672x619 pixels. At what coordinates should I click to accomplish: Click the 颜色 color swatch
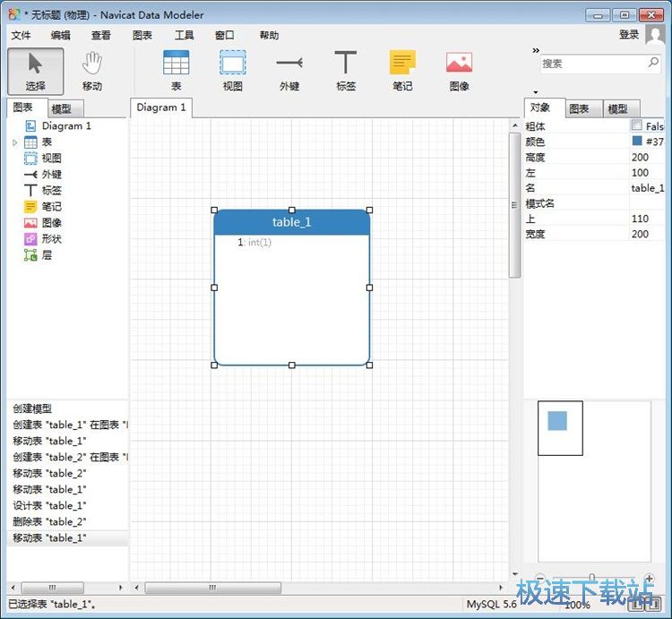637,141
